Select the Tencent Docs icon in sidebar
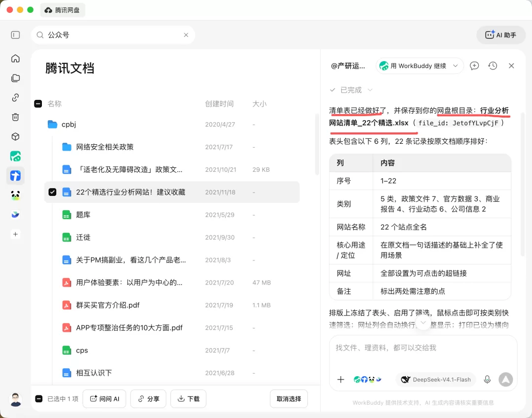The height and width of the screenshot is (418, 532). [x=15, y=176]
